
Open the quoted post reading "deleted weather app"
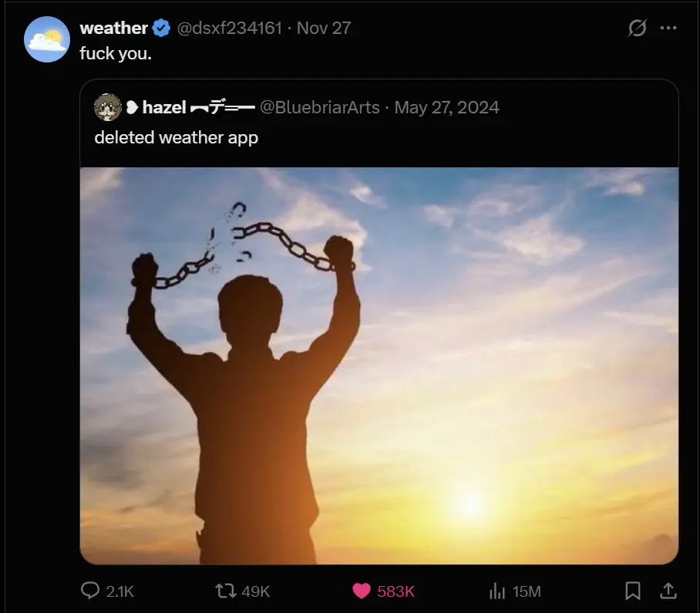[x=176, y=138]
